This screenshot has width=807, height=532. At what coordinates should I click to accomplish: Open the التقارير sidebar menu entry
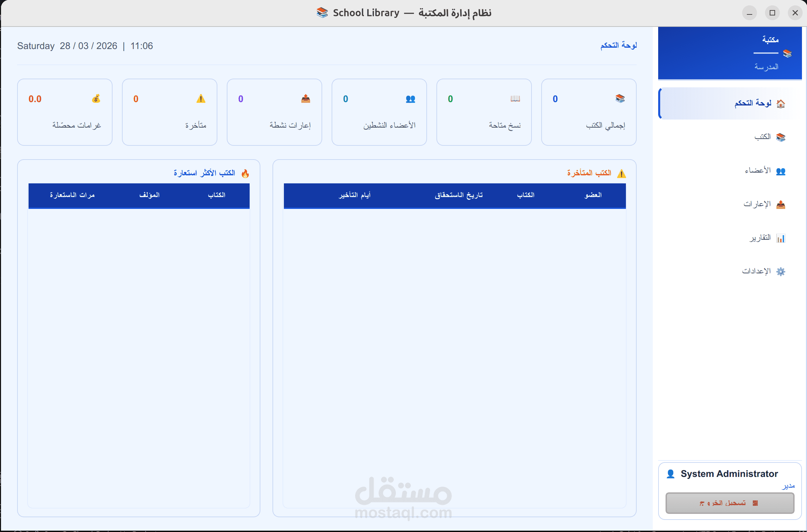760,238
